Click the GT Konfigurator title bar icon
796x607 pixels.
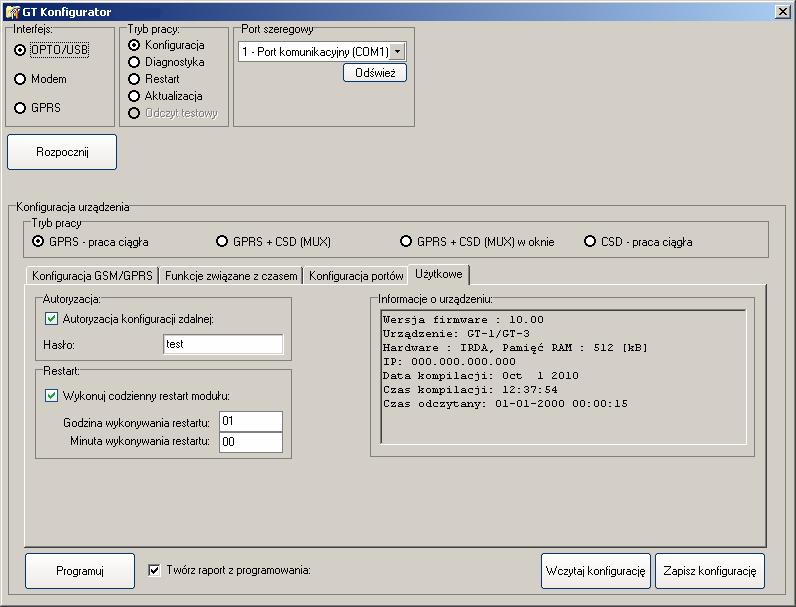pos(12,11)
